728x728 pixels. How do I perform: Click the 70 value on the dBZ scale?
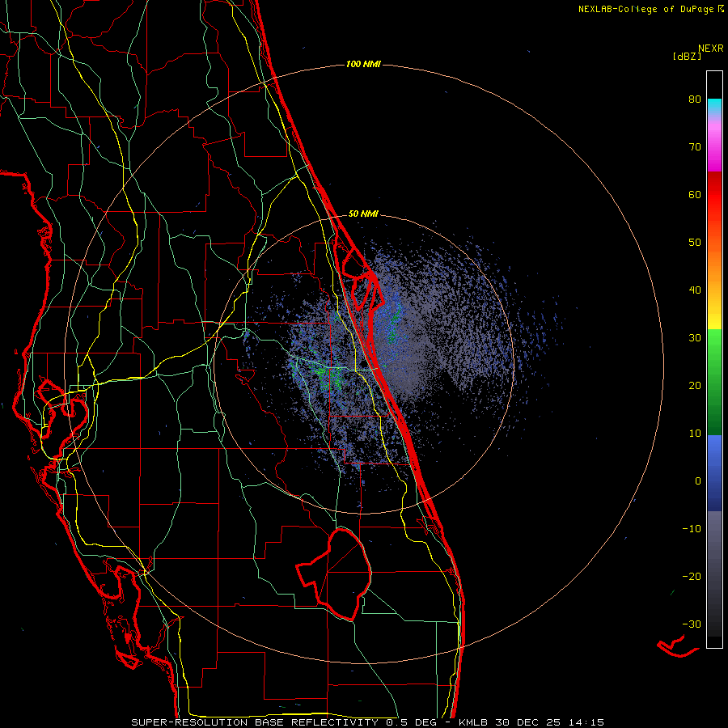[695, 147]
